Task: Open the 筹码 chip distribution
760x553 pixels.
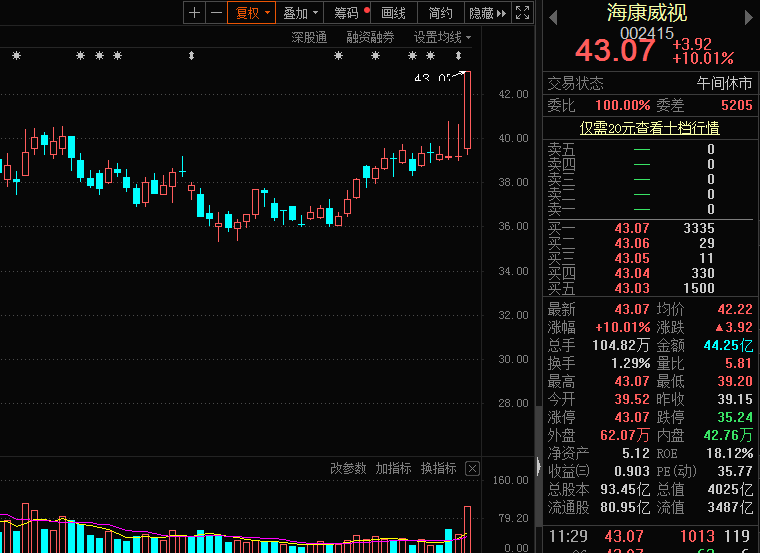Action: click(x=347, y=13)
